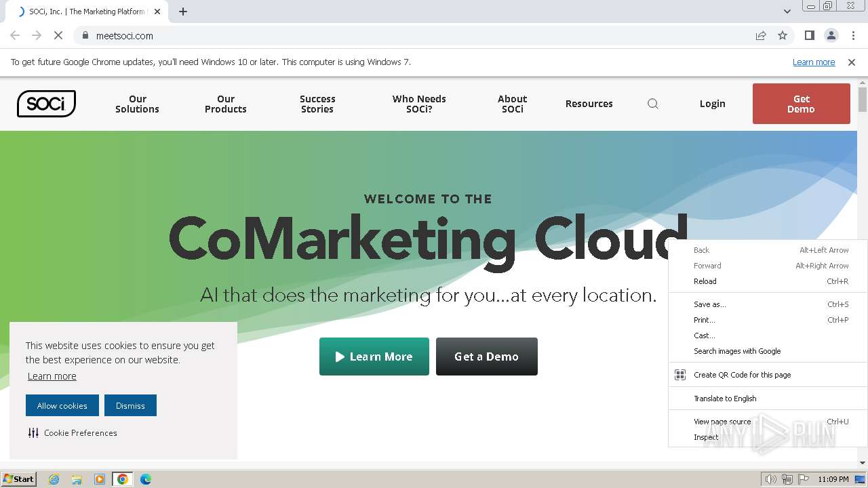Click the meetsoci.com address bar

tap(407, 36)
